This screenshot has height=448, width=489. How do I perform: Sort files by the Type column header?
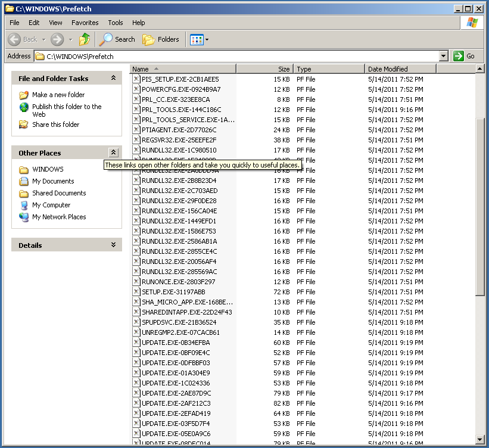click(x=329, y=69)
